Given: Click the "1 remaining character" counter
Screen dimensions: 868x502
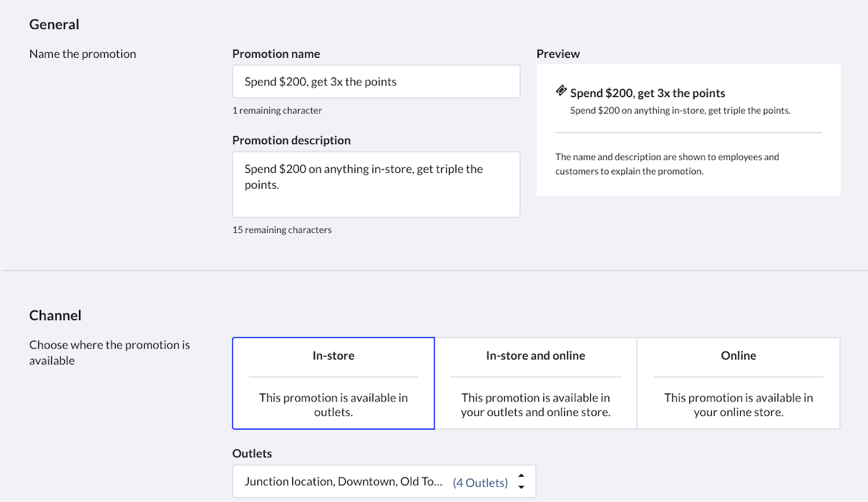Looking at the screenshot, I should click(x=277, y=111).
